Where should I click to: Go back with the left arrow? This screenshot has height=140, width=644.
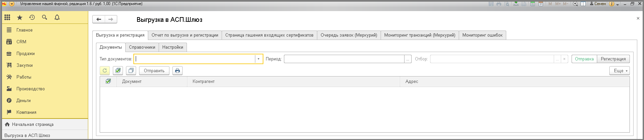point(99,19)
